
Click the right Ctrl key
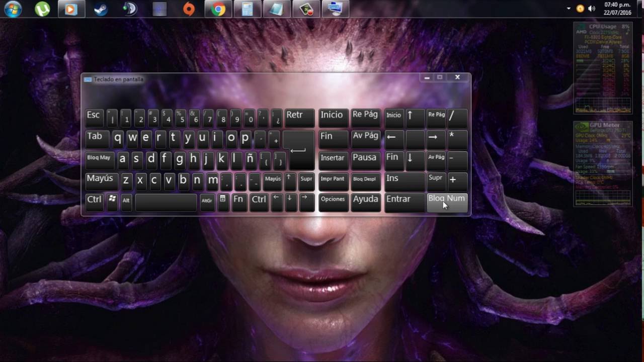coord(259,202)
